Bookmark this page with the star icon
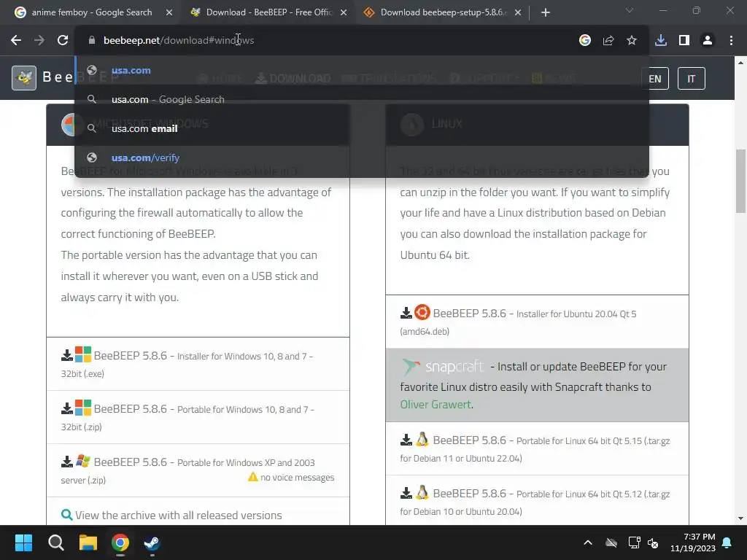 632,41
